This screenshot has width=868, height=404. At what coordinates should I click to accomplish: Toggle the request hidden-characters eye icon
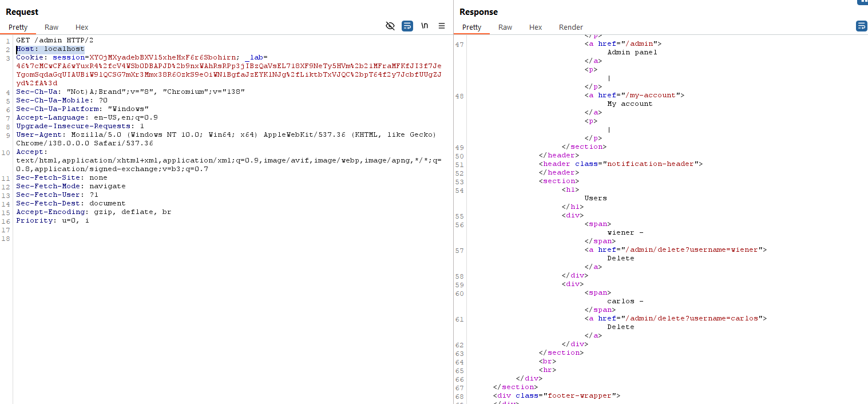[390, 26]
